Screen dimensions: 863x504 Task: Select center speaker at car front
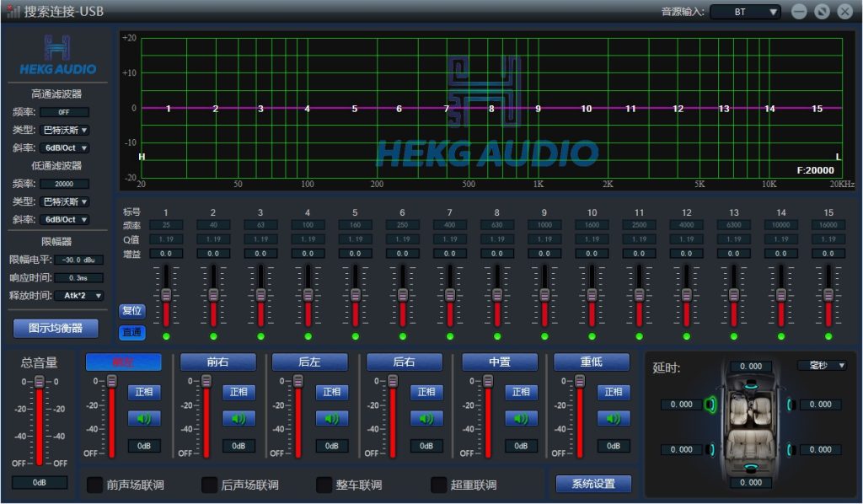[x=750, y=384]
